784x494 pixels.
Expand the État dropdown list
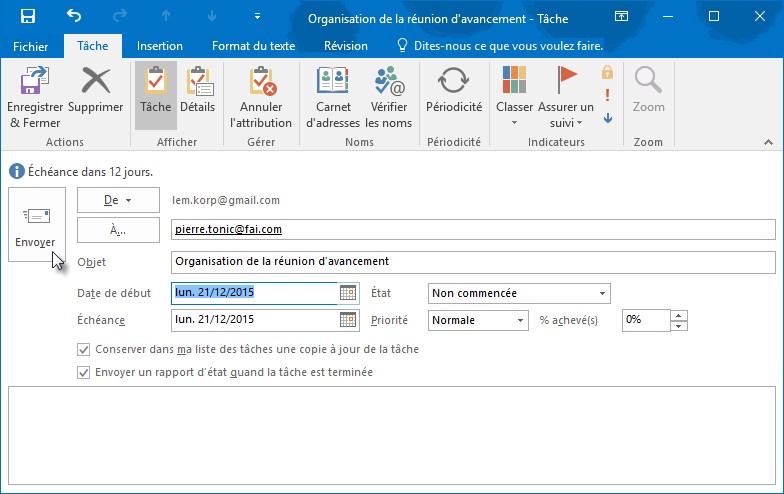602,293
